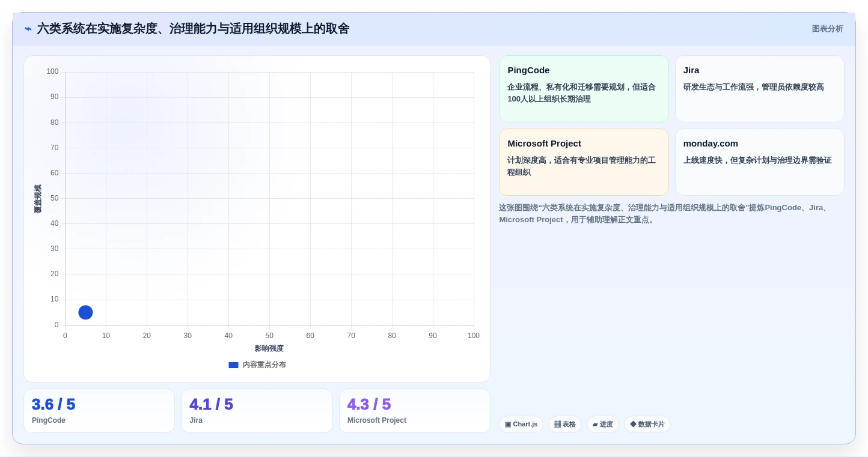Click the lightning icon beside the title
Viewport: 868px width, 457px height.
tap(28, 29)
